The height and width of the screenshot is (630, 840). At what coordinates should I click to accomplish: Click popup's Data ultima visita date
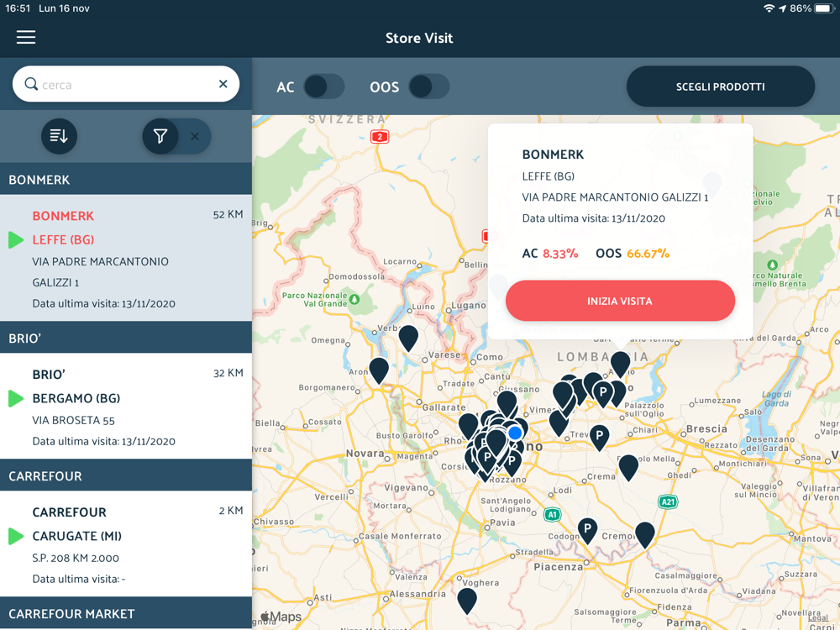(x=594, y=218)
